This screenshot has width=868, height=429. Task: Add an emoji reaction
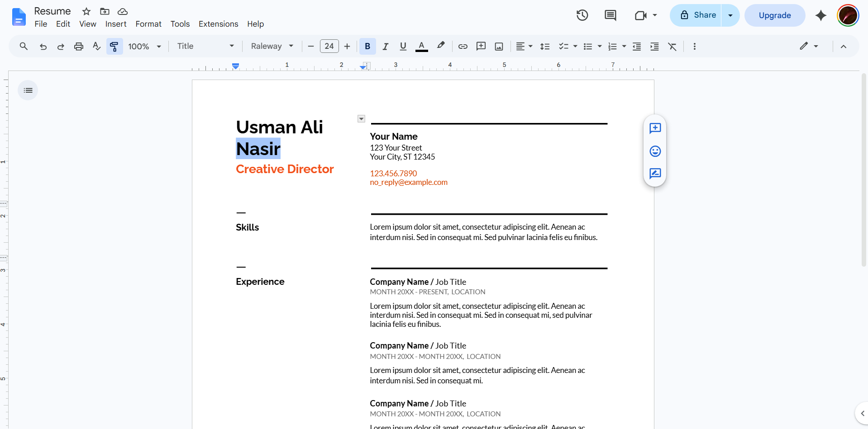[655, 151]
